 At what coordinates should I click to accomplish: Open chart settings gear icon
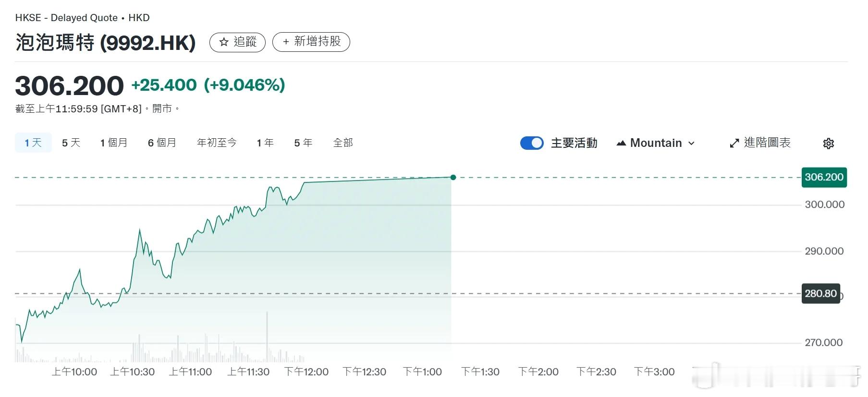coord(828,143)
